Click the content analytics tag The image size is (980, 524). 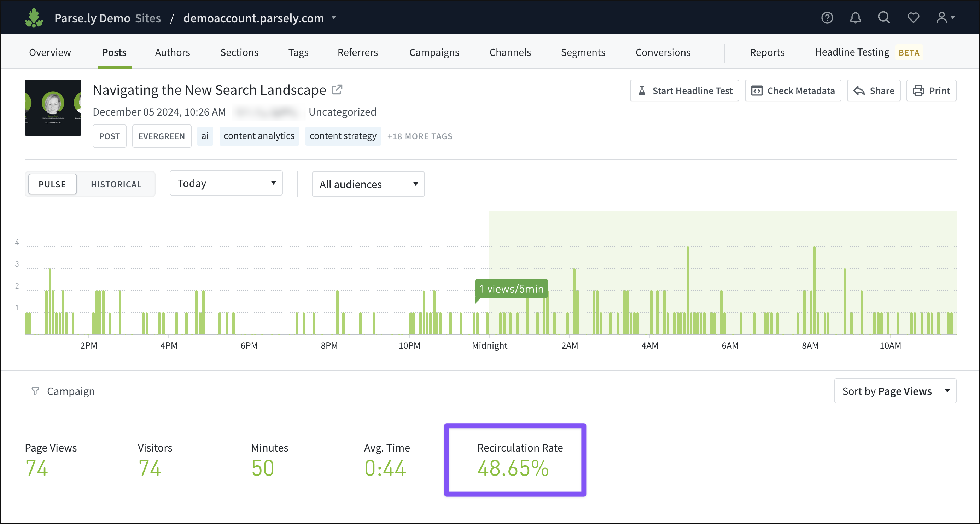click(259, 136)
